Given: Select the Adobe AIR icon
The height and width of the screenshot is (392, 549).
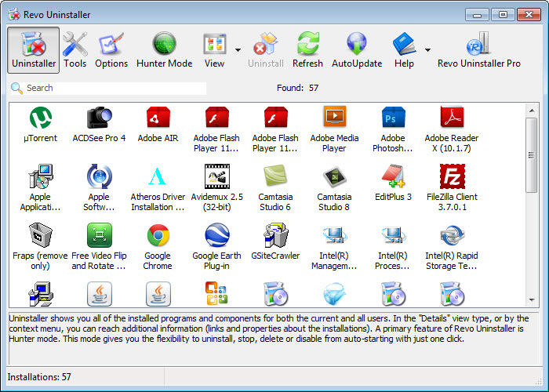Looking at the screenshot, I should tap(158, 118).
